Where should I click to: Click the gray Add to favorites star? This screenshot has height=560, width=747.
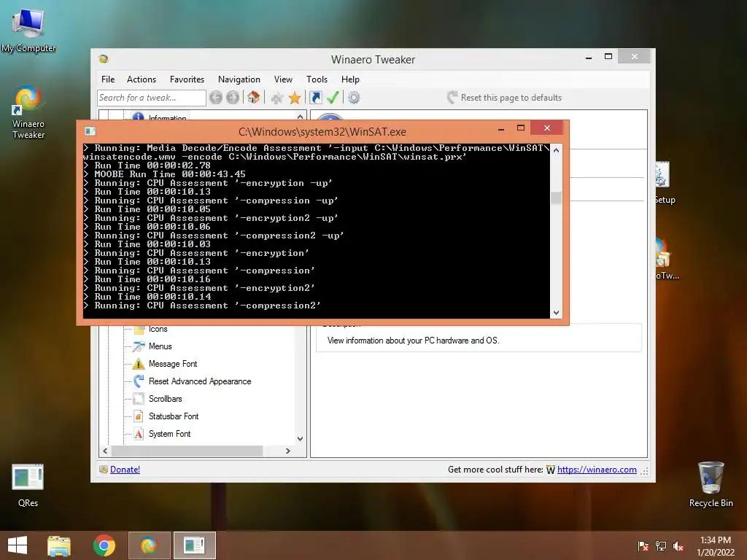tap(276, 98)
